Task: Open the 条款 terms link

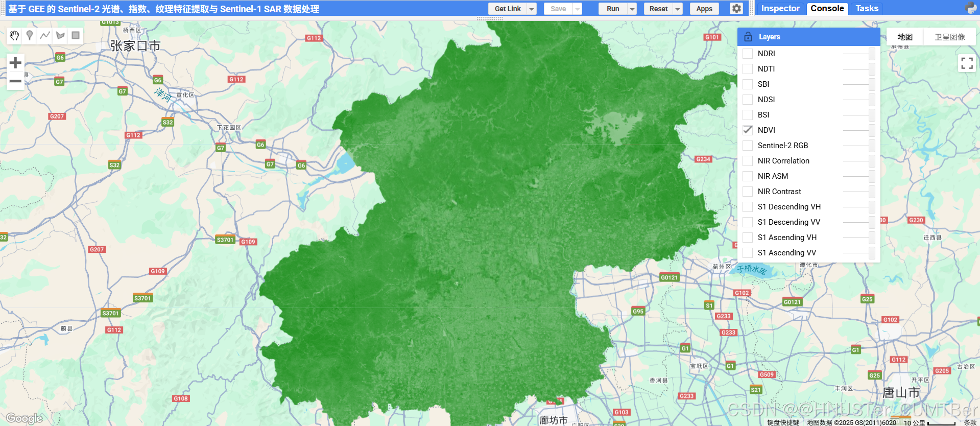Action: tap(970, 422)
